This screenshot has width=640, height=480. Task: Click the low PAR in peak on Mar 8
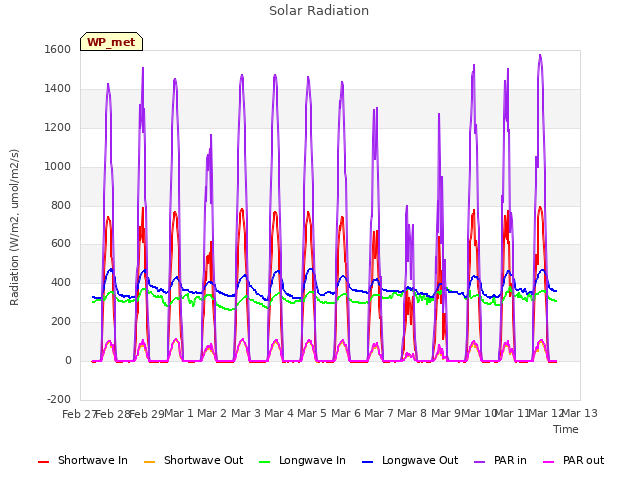point(407,207)
